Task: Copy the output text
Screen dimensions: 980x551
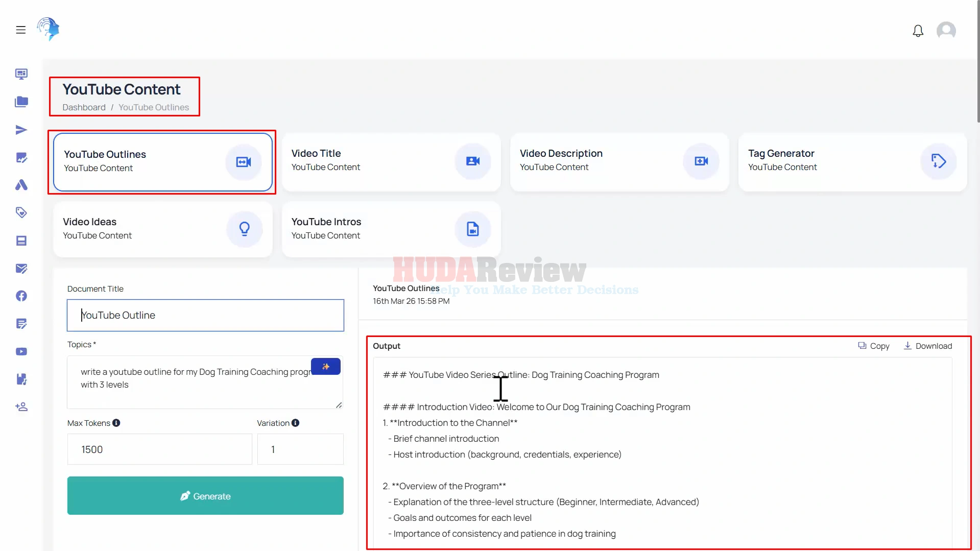Action: coord(873,346)
